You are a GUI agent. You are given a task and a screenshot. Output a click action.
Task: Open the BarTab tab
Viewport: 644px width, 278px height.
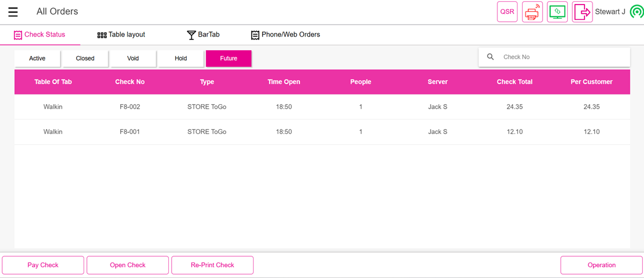(203, 35)
